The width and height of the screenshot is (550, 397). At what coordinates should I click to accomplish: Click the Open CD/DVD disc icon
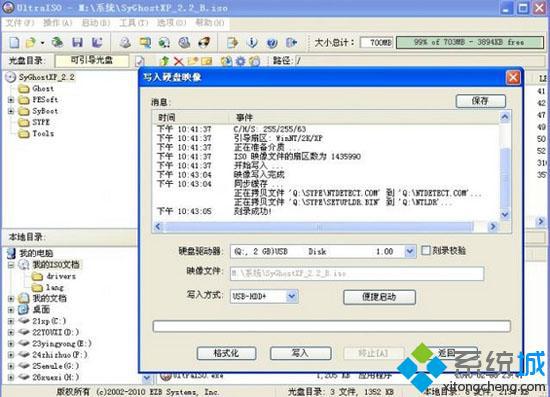point(58,43)
